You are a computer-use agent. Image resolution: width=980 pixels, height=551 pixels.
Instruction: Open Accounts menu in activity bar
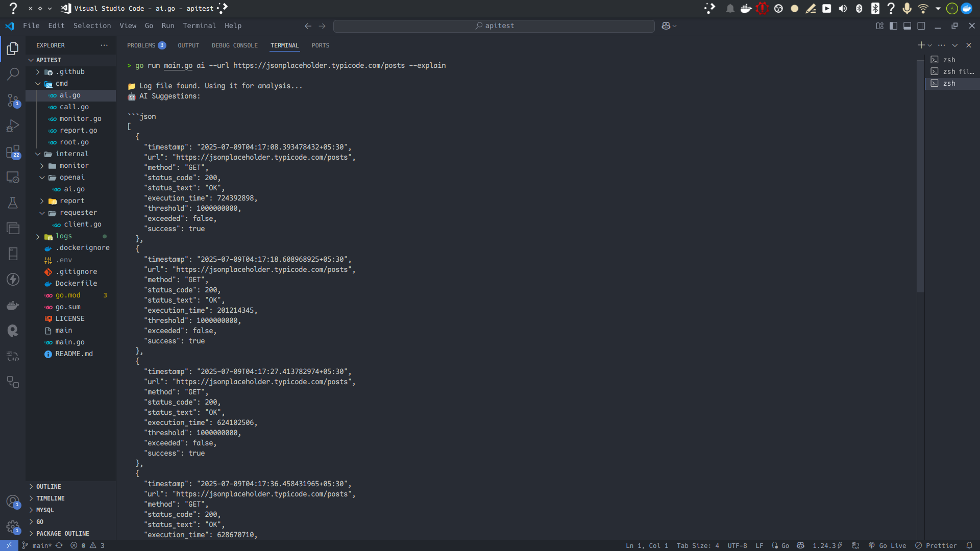13,502
